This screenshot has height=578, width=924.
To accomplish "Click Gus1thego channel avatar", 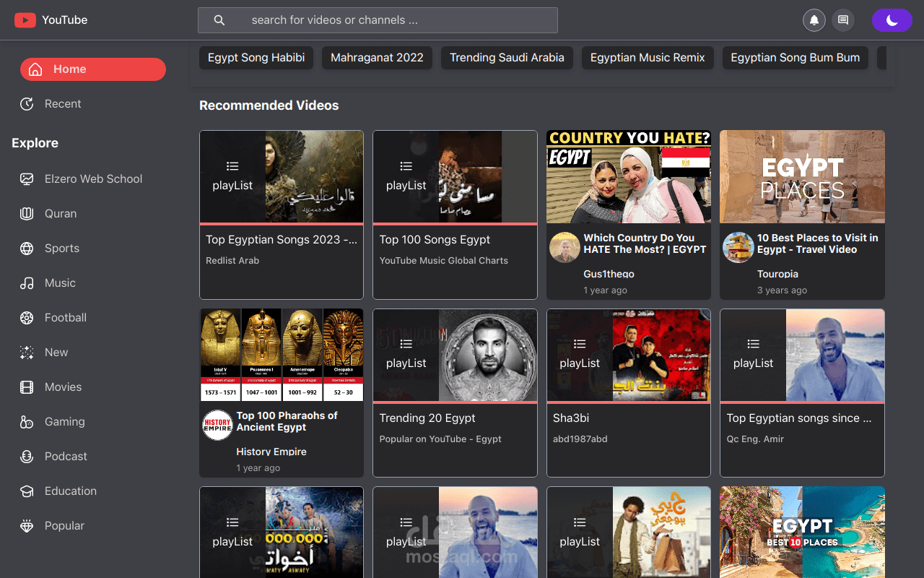I will coord(565,247).
